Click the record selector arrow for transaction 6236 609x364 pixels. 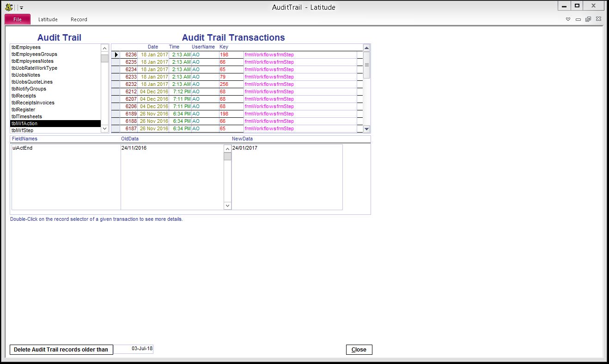116,55
